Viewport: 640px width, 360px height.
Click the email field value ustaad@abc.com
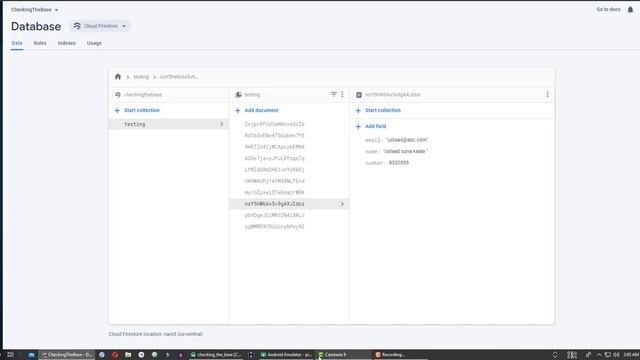[x=407, y=140]
